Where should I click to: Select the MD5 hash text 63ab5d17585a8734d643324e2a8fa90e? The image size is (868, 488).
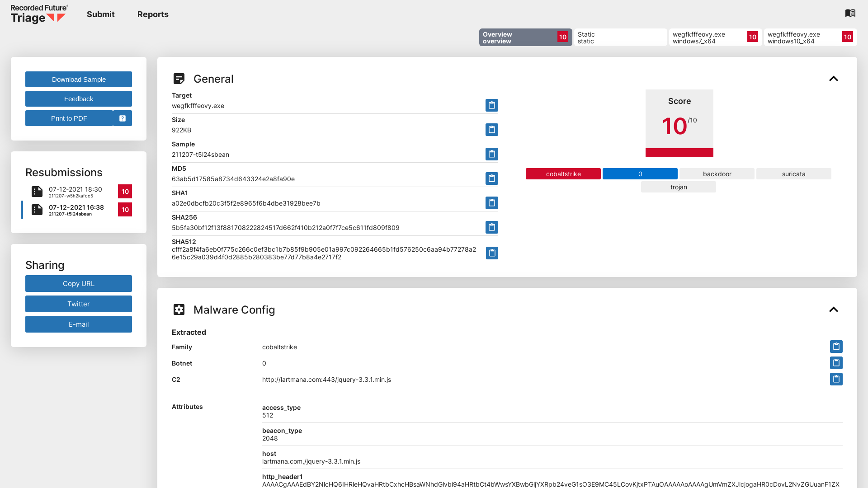(233, 179)
